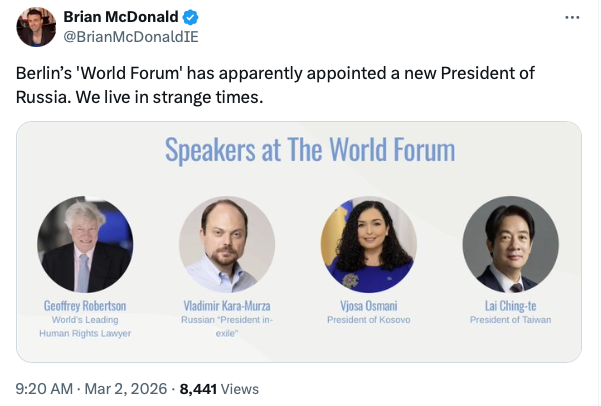Click the Vladimir Kara-Murza name label
601x406 pixels.
tap(227, 304)
